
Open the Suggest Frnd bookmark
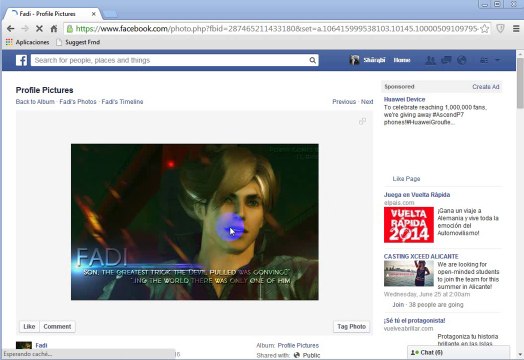pyautogui.click(x=78, y=42)
